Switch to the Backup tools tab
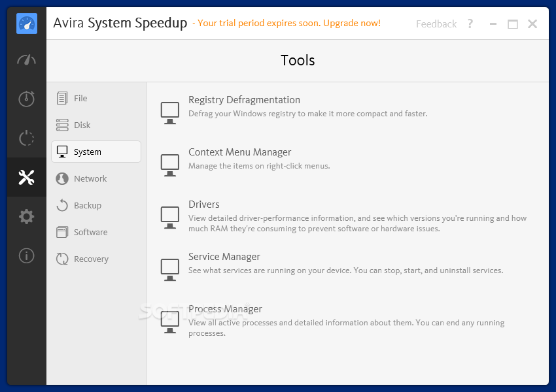The width and height of the screenshot is (556, 392). pos(96,205)
